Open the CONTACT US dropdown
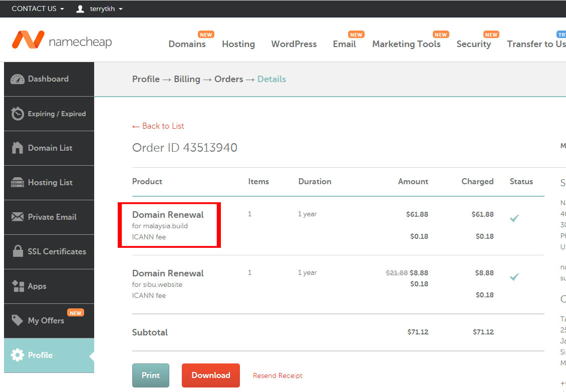Image resolution: width=566 pixels, height=392 pixels. coord(38,9)
